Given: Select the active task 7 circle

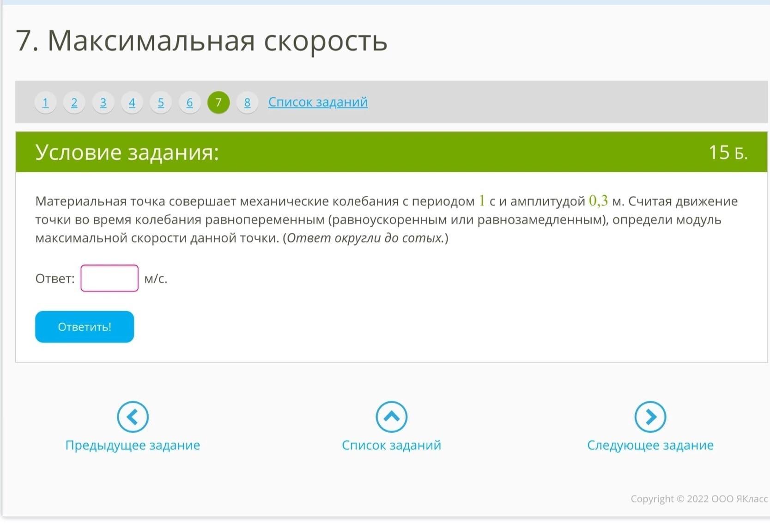Looking at the screenshot, I should (x=218, y=103).
